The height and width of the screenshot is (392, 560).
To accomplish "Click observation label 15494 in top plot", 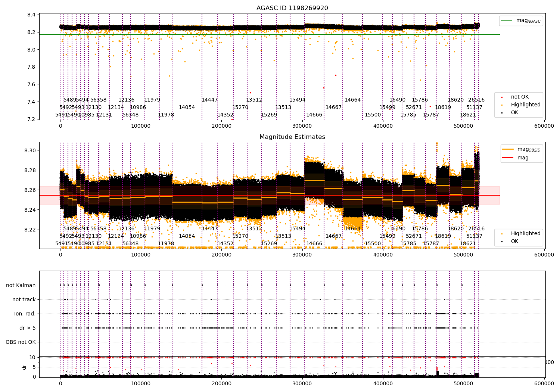I will coord(297,100).
